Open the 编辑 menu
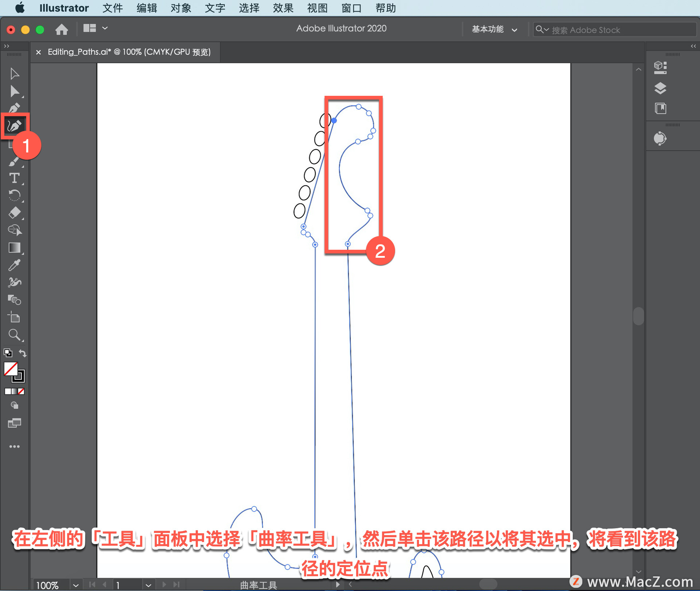Viewport: 700px width, 591px height. 147,8
